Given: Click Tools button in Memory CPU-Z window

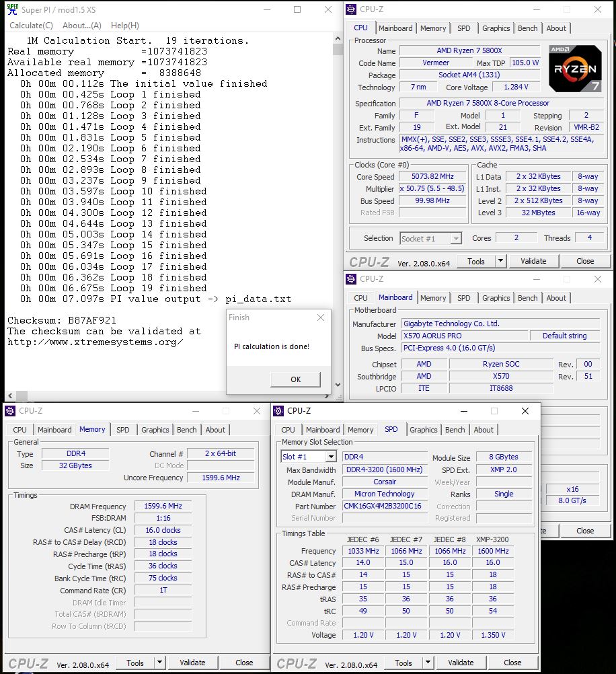Looking at the screenshot, I should coord(135,663).
